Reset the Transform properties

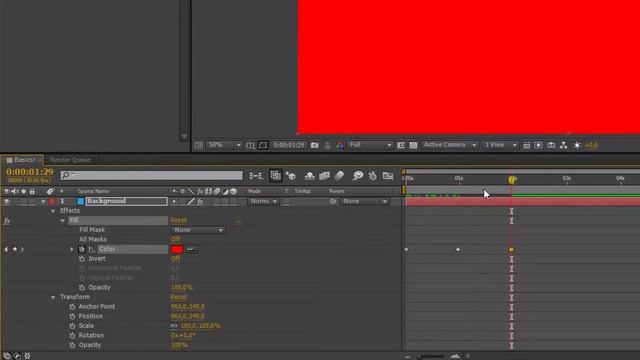point(178,297)
